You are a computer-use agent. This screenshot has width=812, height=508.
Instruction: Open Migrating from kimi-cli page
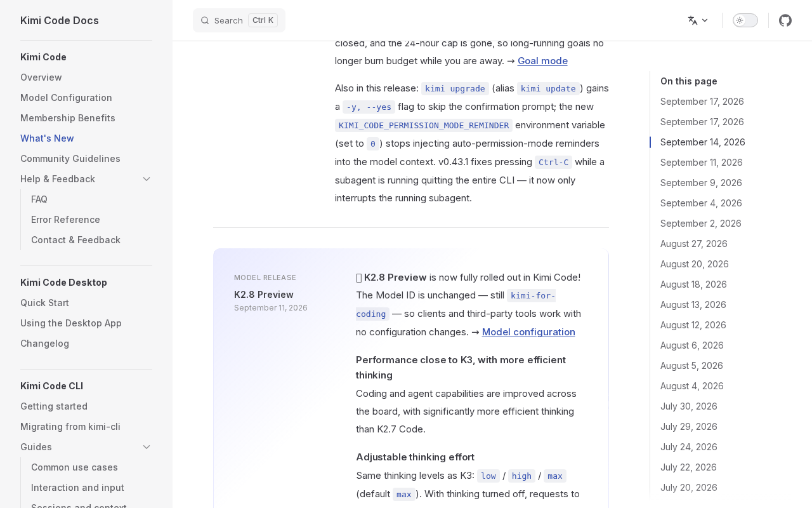pyautogui.click(x=70, y=427)
